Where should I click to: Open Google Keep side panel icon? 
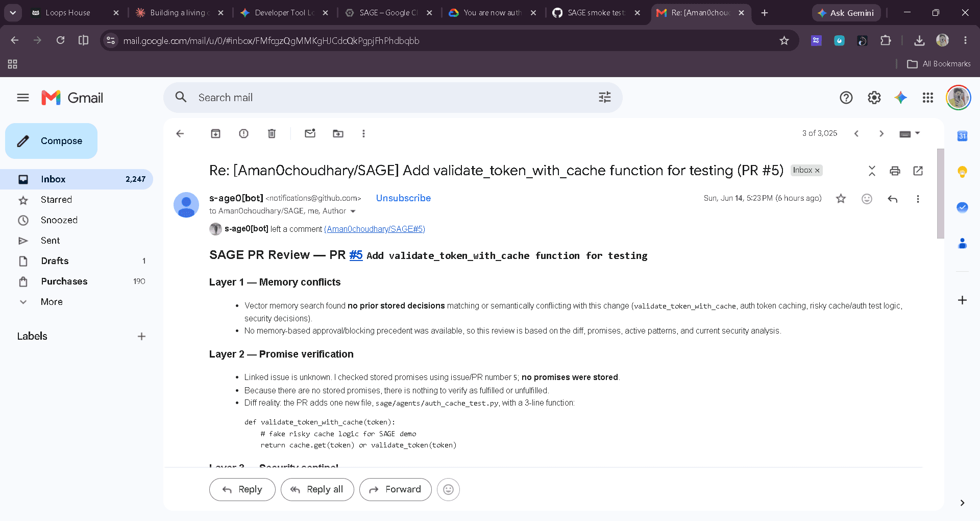[962, 172]
